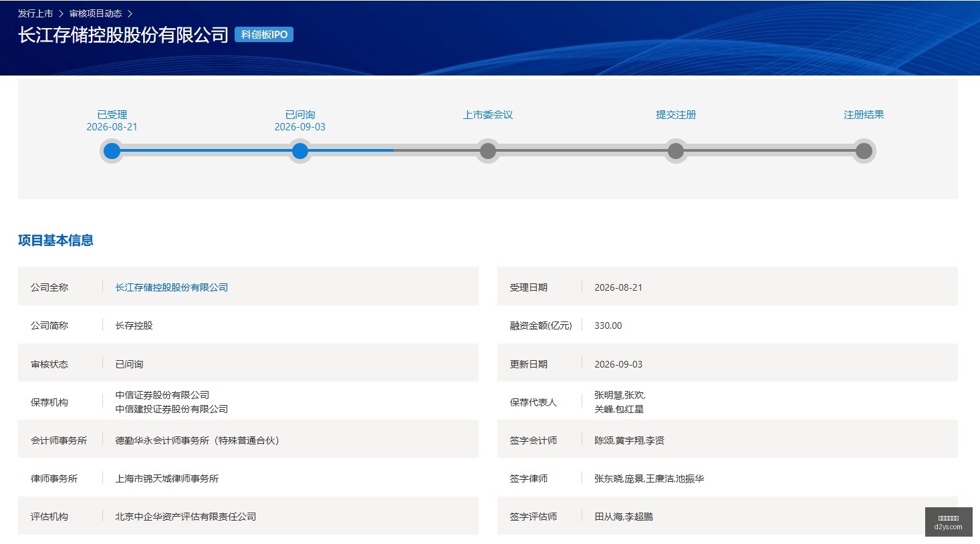The height and width of the screenshot is (544, 980).
Task: Click the 科创板IPO badge
Action: (264, 35)
